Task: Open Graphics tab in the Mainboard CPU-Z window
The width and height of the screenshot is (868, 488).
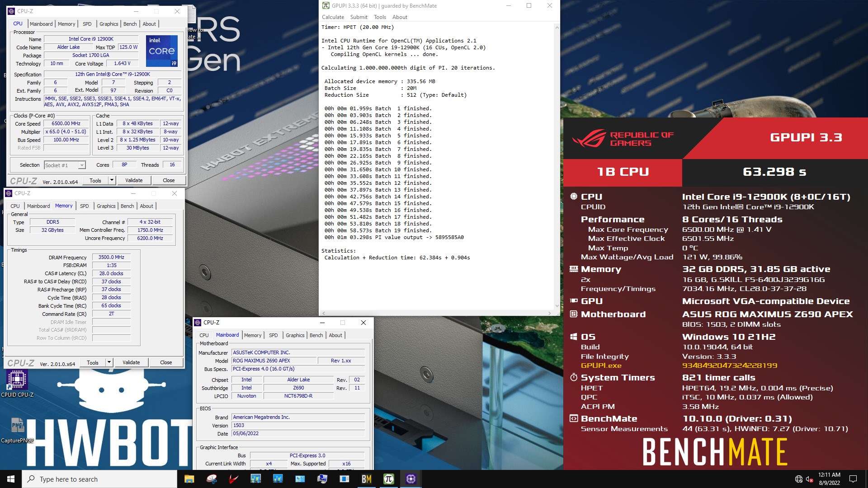Action: click(x=295, y=335)
